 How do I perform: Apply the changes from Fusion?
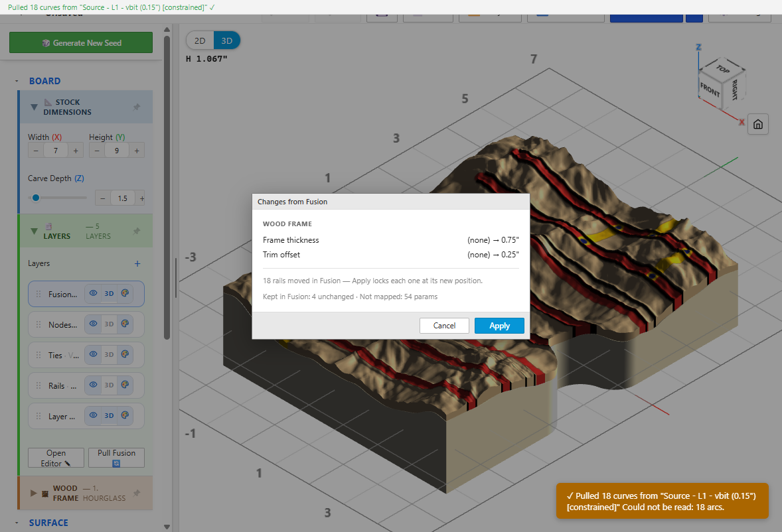(x=499, y=325)
